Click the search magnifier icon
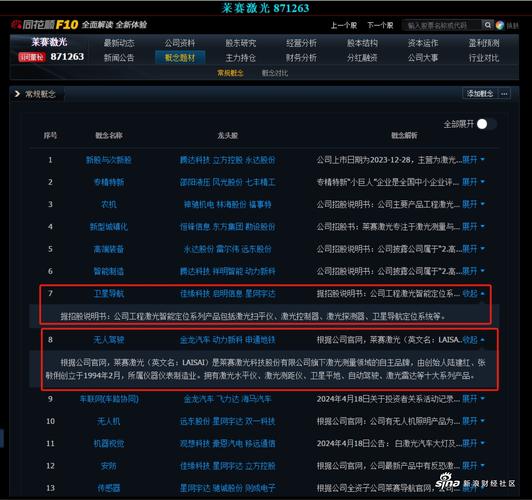 [487, 25]
